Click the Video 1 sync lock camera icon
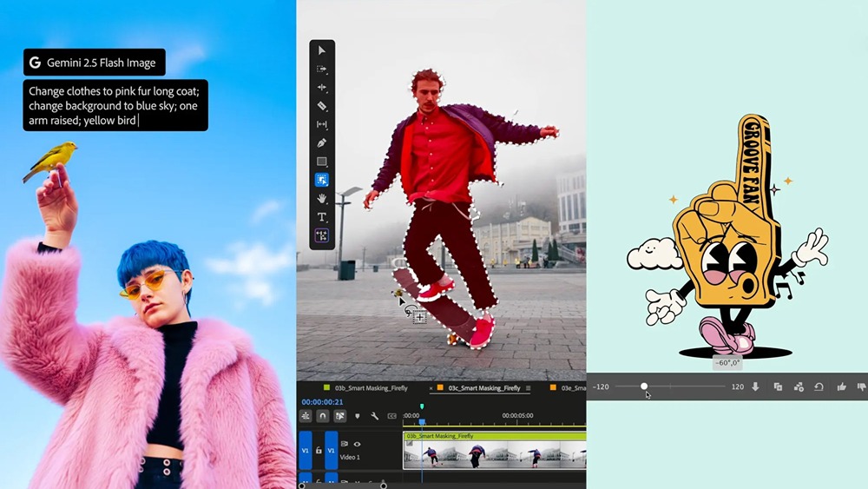This screenshot has height=489, width=868. click(345, 444)
